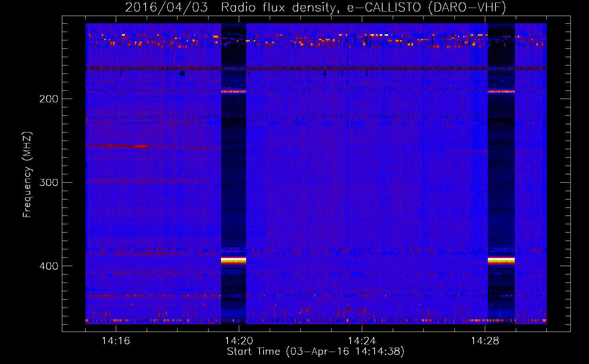589x364 pixels.
Task: Select the 400 frequency tick label
Action: click(x=49, y=266)
